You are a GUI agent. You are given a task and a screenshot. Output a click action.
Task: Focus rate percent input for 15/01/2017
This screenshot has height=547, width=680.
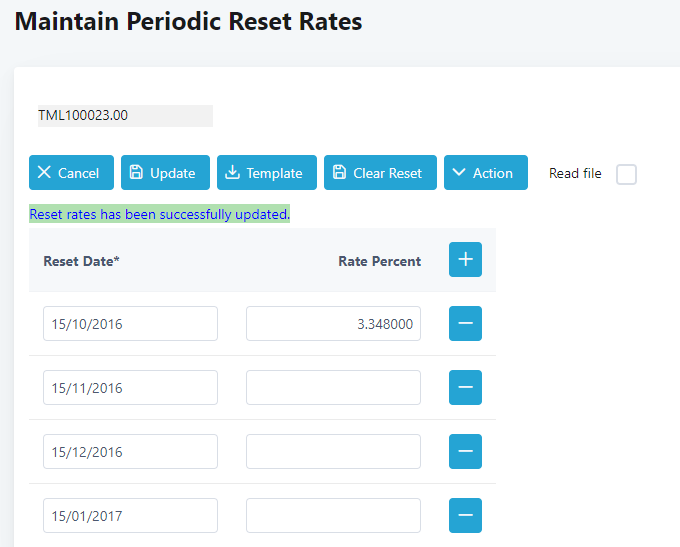[x=333, y=516]
